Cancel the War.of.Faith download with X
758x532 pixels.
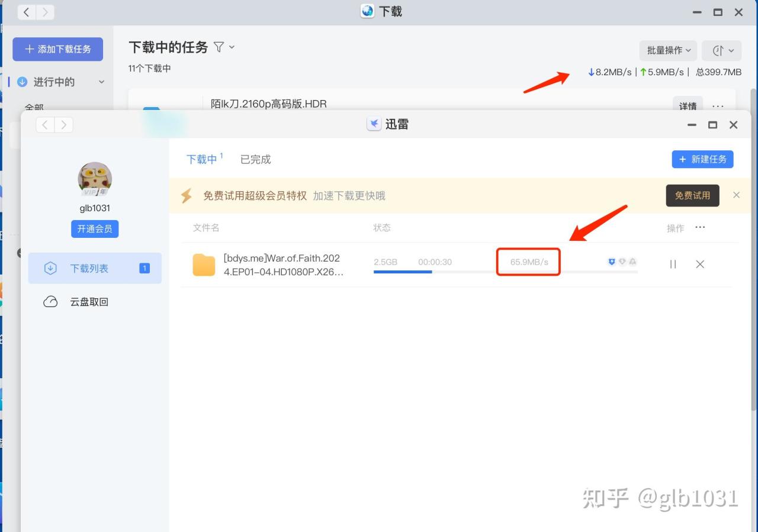coord(700,265)
